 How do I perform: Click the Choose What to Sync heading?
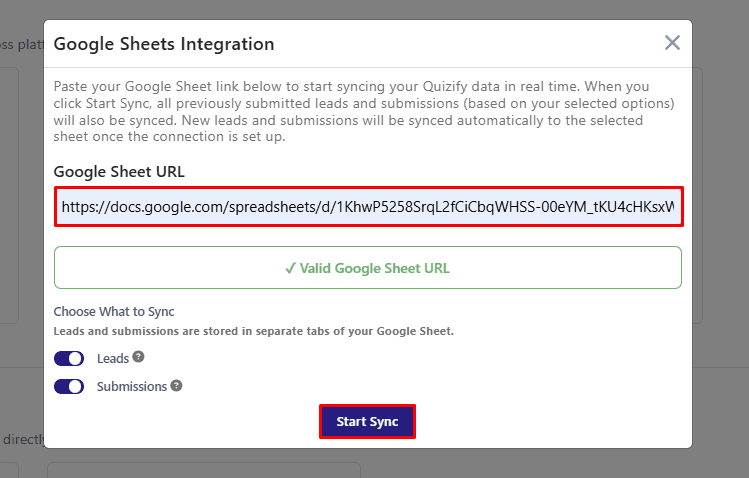click(x=114, y=311)
